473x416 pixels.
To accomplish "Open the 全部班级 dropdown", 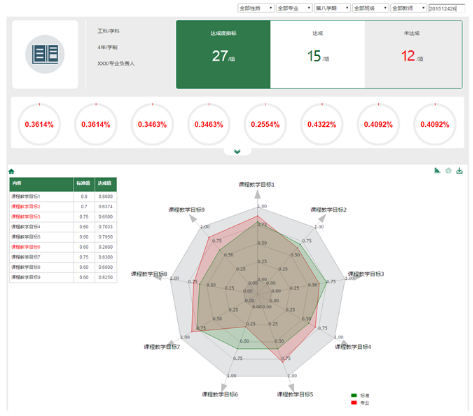I will (370, 8).
